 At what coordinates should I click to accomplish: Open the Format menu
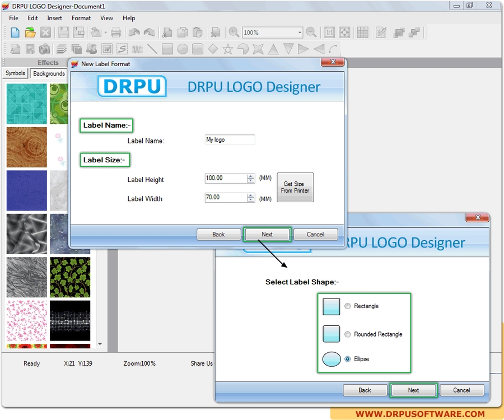click(81, 18)
